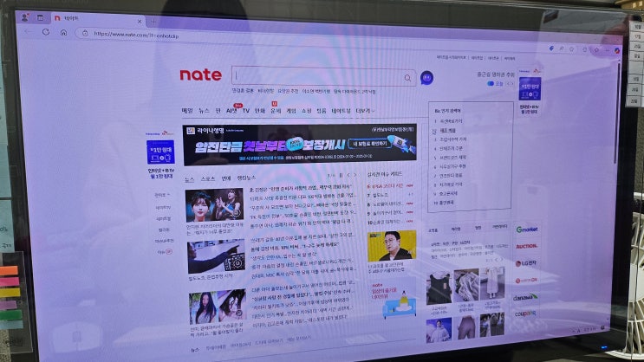This screenshot has height=362, width=644.
Task: Open left sidebar SK broadband B tv ad
Action: point(160,155)
